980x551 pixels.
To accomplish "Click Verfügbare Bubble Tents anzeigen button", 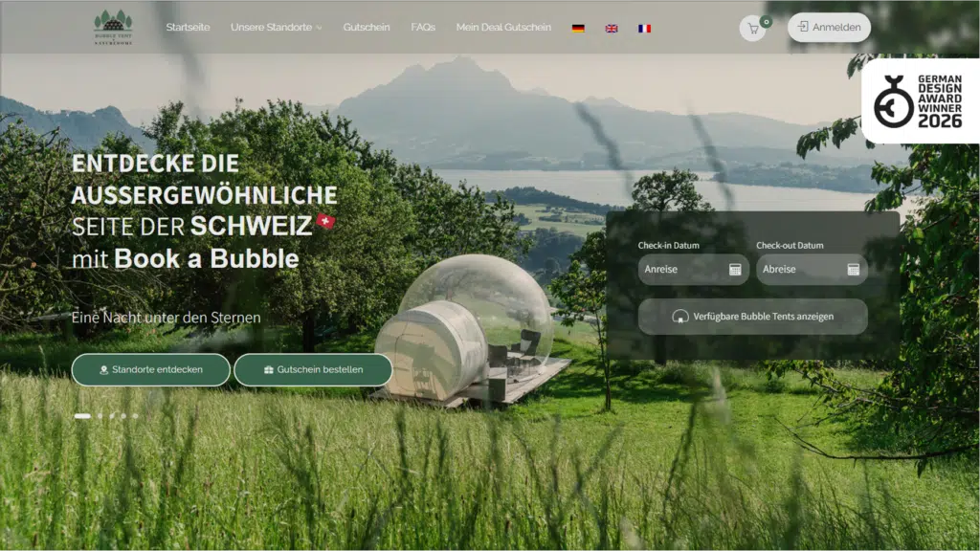I will click(752, 317).
